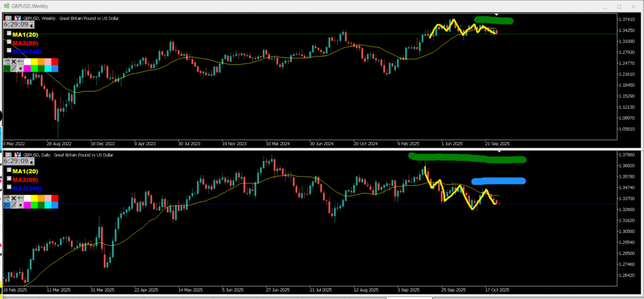Toggle the MA2(80) checkbox on Daily chart

[9, 178]
